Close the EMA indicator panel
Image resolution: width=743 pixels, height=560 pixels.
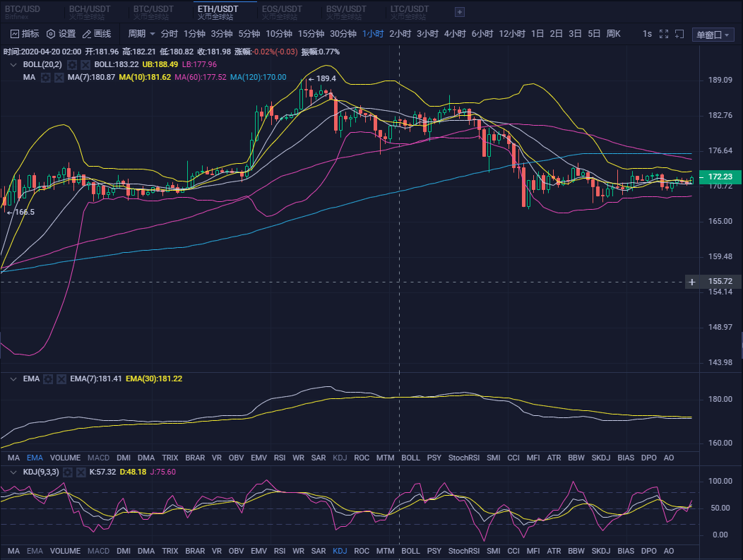coord(61,379)
